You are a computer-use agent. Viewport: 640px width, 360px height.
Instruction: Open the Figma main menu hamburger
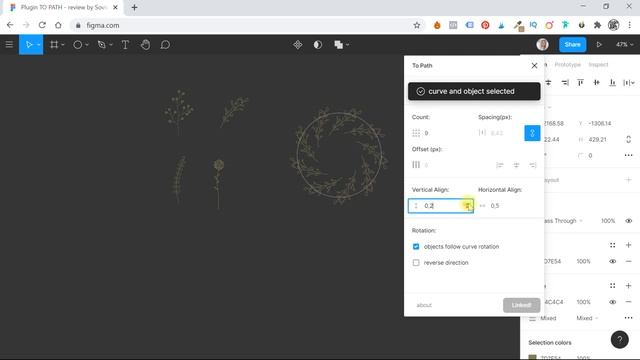pyautogui.click(x=9, y=44)
